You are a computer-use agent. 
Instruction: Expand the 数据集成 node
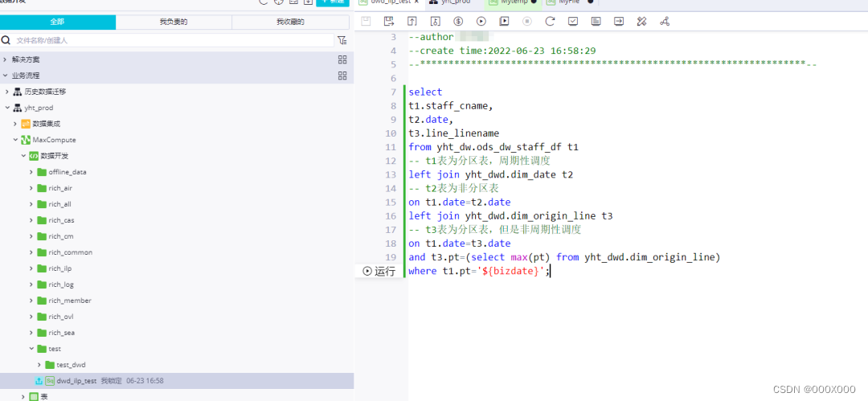click(x=15, y=124)
